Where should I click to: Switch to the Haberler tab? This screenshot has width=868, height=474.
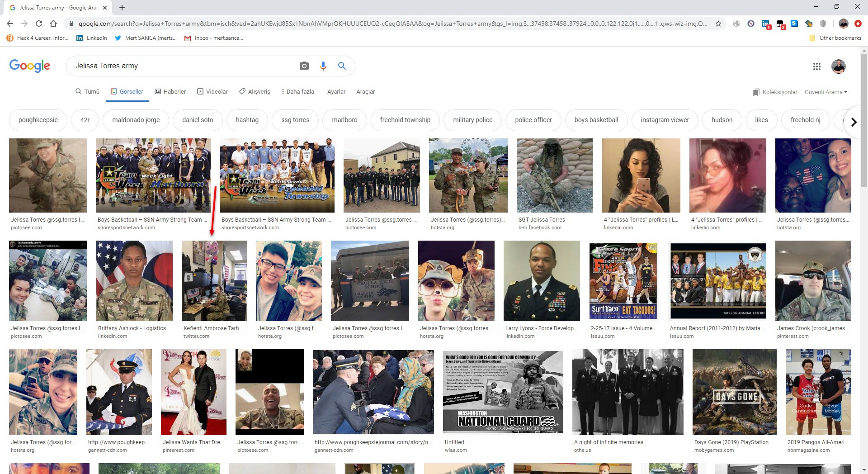point(170,91)
